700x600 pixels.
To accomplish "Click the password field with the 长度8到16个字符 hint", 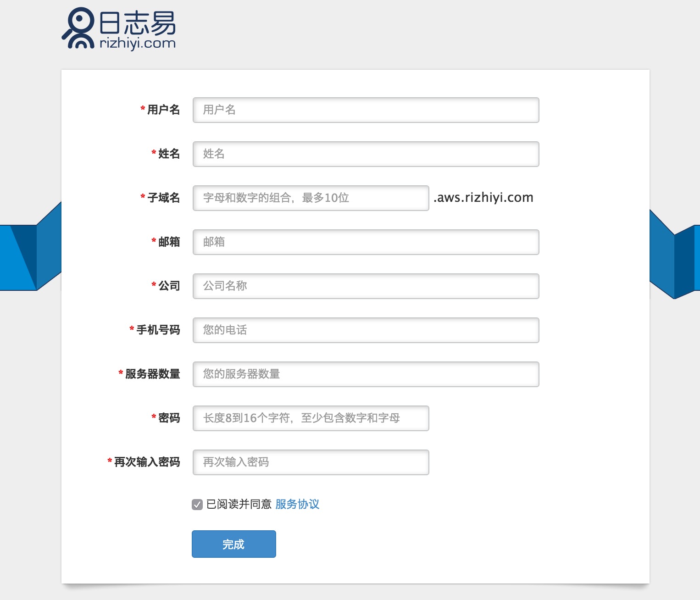I will (x=311, y=418).
